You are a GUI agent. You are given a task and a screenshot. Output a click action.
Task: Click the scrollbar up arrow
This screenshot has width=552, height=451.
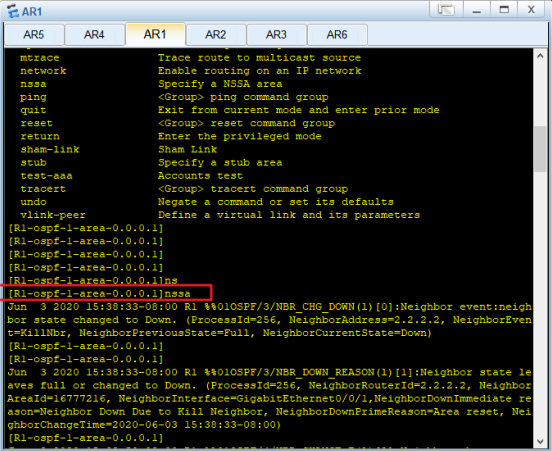[x=540, y=56]
